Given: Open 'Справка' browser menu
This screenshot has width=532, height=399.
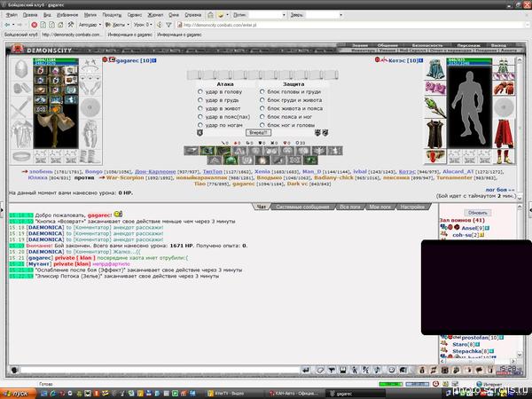Looking at the screenshot, I should 192,15.
